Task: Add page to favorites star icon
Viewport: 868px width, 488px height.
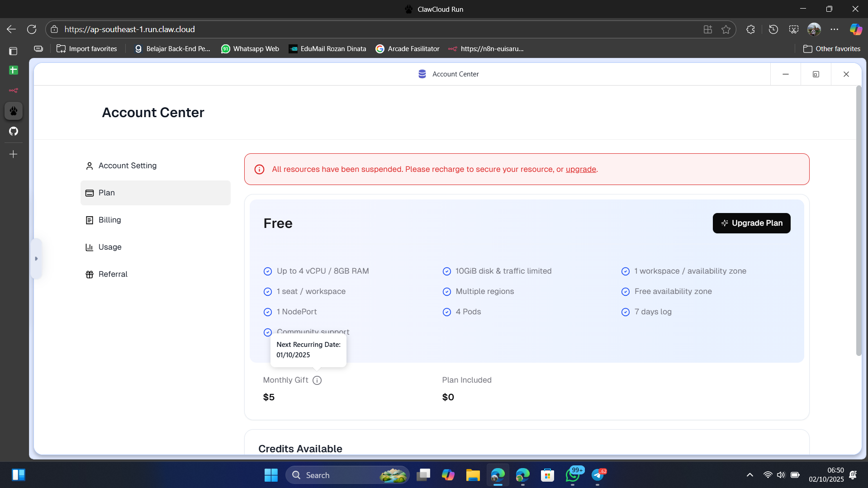Action: tap(726, 29)
